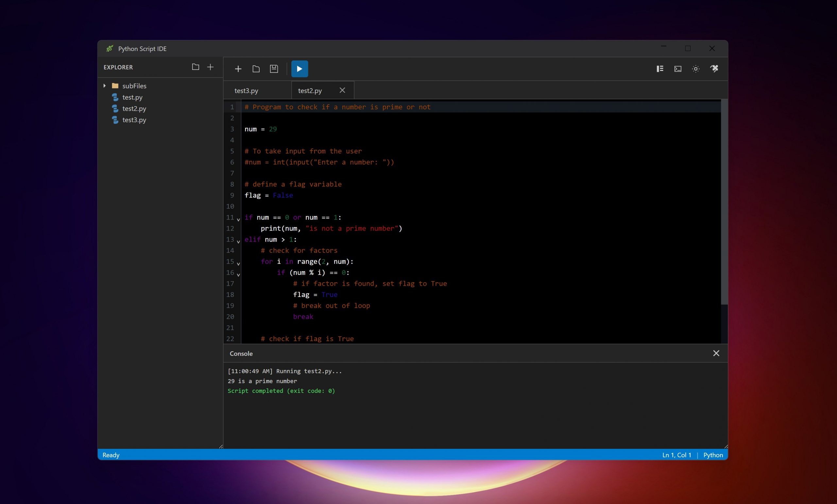Image resolution: width=837 pixels, height=504 pixels.
Task: Toggle the explorer sidebar layout icon
Action: [x=659, y=69]
